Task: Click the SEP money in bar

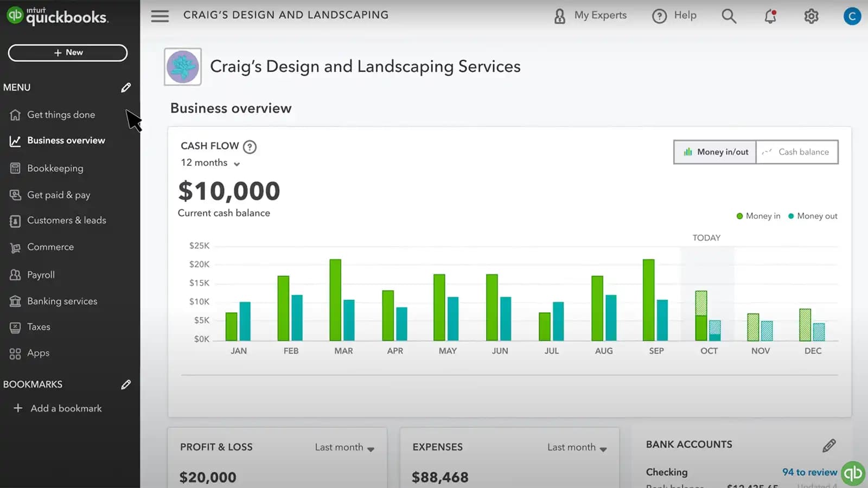Action: click(x=648, y=300)
